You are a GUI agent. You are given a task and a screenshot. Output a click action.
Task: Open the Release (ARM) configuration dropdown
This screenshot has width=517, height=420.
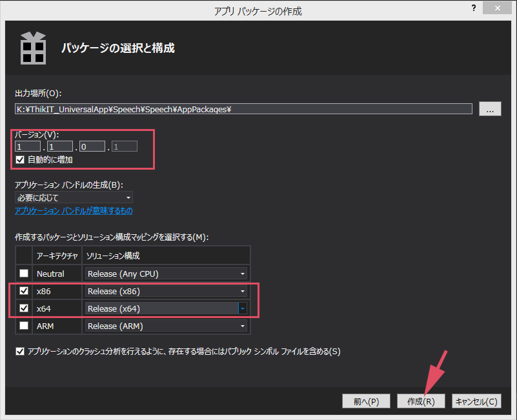pyautogui.click(x=166, y=326)
